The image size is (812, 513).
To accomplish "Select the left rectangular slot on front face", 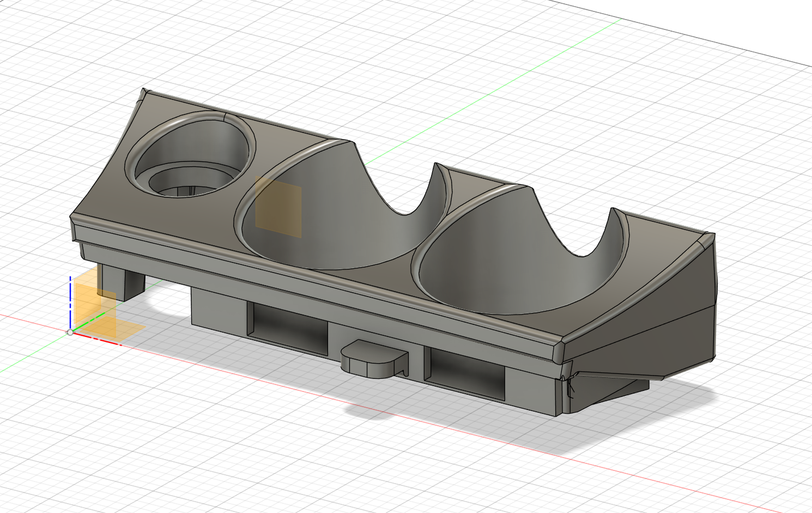I will (287, 328).
